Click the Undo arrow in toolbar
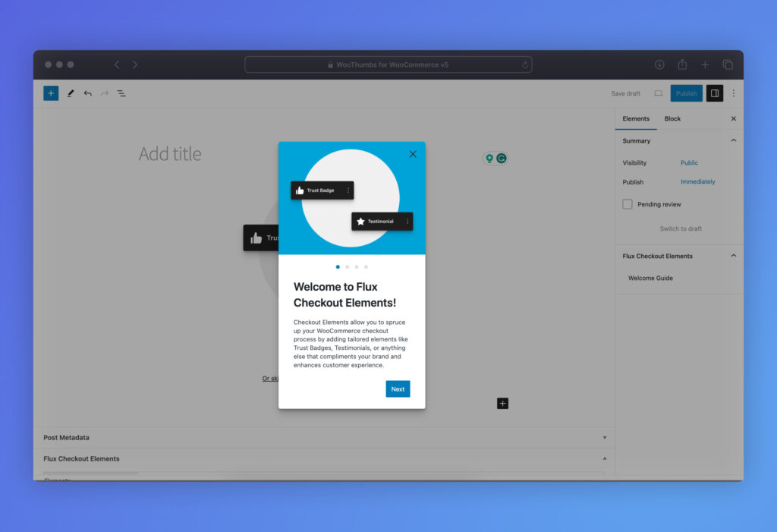The image size is (777, 532). pos(88,93)
